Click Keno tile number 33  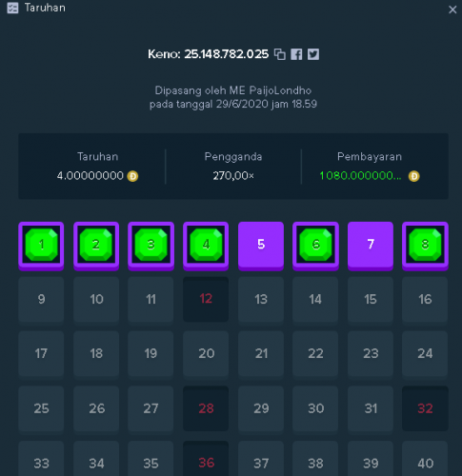[41, 459]
